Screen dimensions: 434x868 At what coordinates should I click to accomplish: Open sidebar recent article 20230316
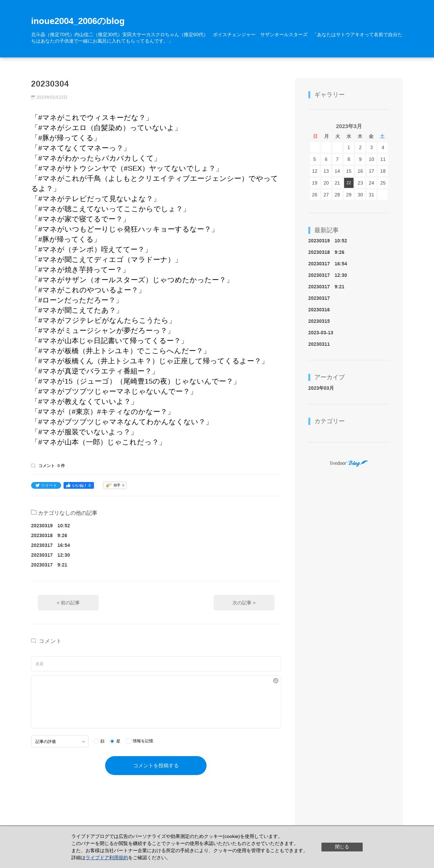tap(319, 310)
